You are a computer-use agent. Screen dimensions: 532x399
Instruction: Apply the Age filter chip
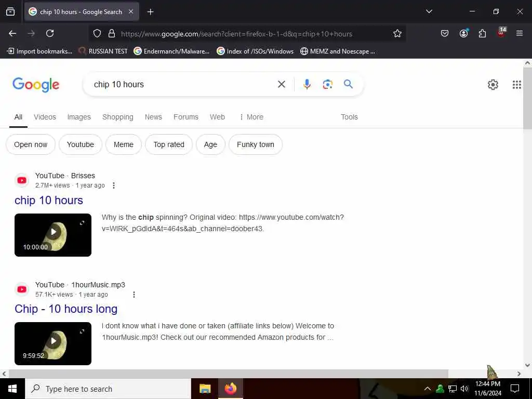[210, 144]
